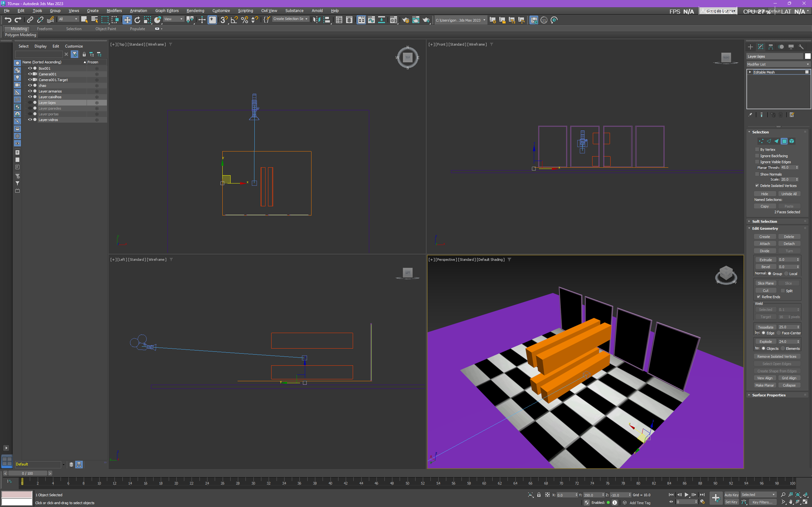This screenshot has height=507, width=812.
Task: Open the Hierarchy command panel tab
Action: tap(771, 47)
